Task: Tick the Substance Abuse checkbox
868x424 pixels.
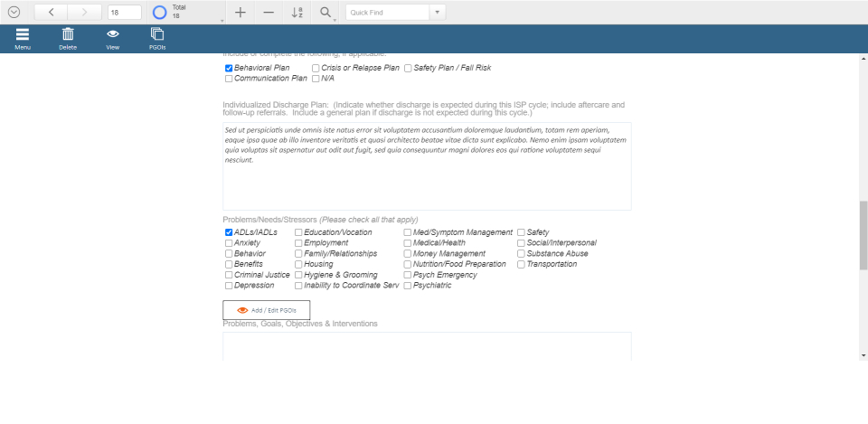Action: [x=521, y=254]
